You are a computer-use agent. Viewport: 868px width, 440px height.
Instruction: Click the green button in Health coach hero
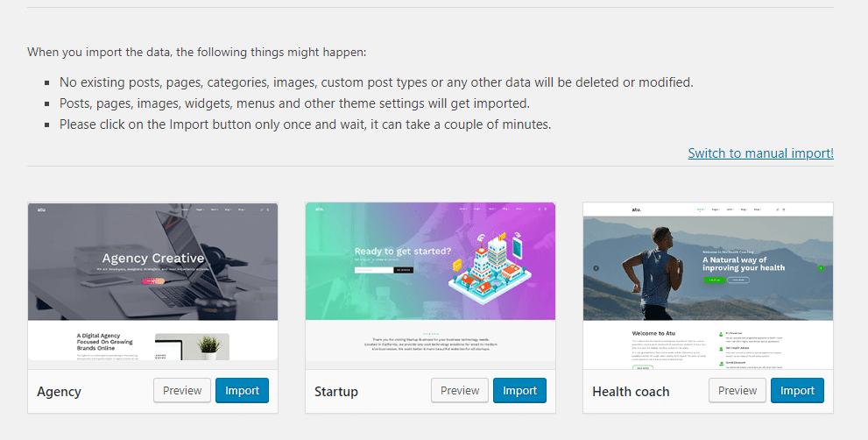(x=714, y=280)
